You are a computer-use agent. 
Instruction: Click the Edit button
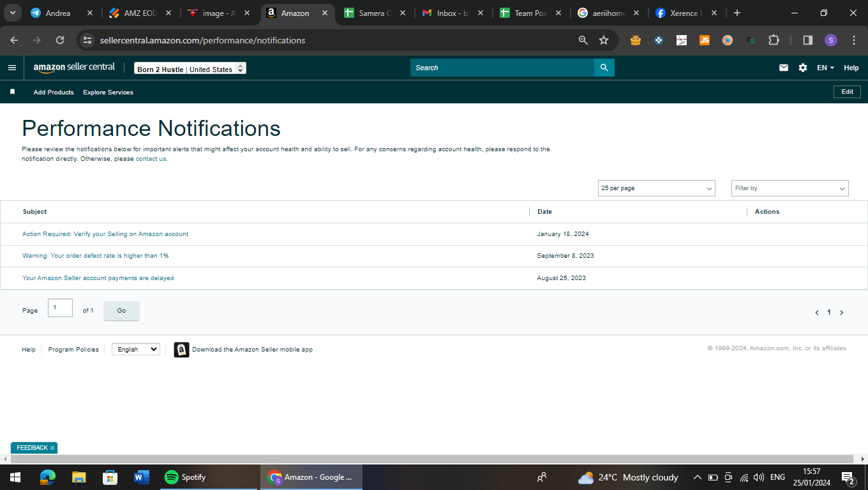847,92
